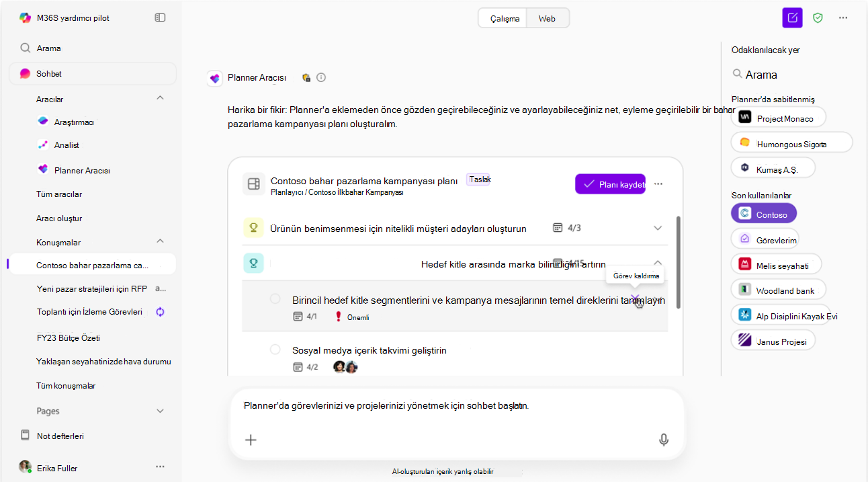Image resolution: width=868 pixels, height=482 pixels.
Task: Collapse the Hedef kitle arasında marka goal
Action: pos(658,263)
